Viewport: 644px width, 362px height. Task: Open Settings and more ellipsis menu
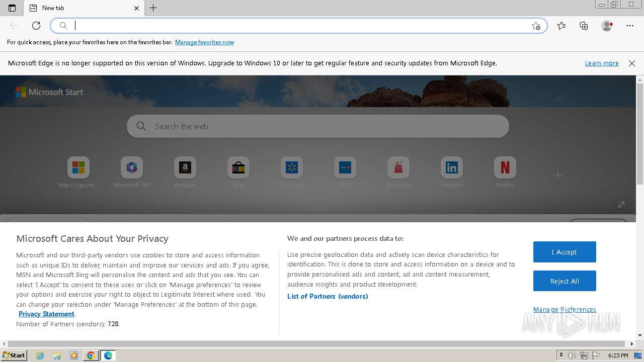630,26
